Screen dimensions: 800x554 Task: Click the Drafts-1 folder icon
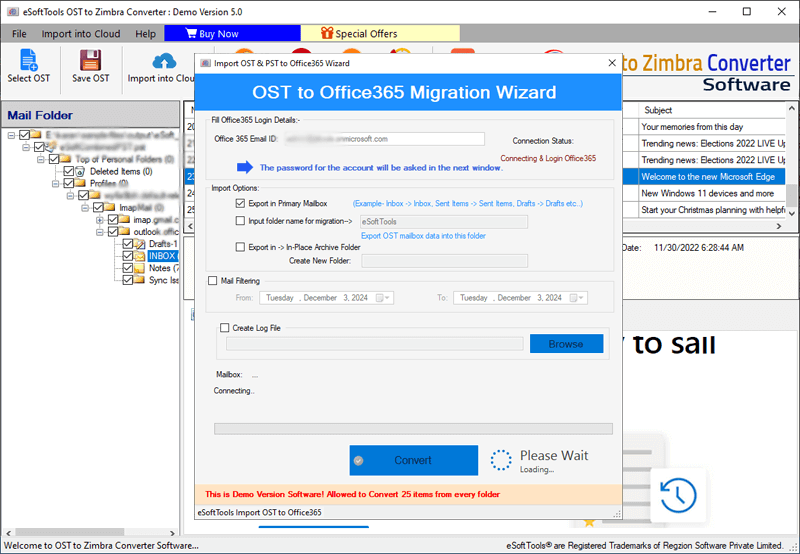coord(139,244)
